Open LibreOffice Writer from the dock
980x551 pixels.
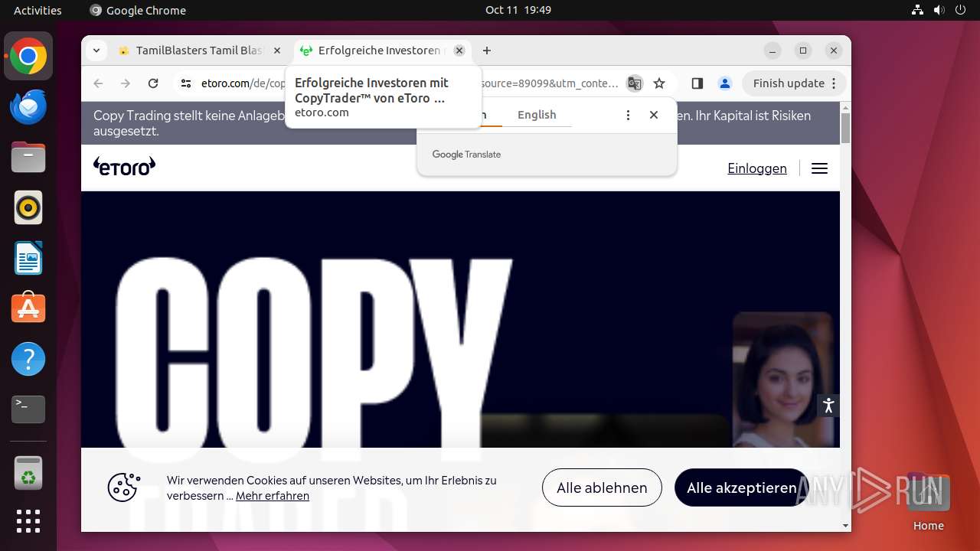(28, 258)
